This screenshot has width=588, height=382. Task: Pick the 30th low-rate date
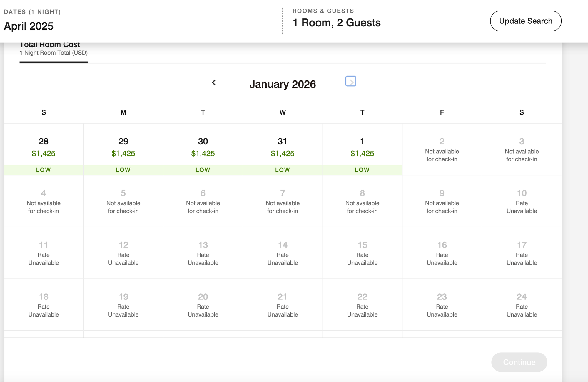203,149
